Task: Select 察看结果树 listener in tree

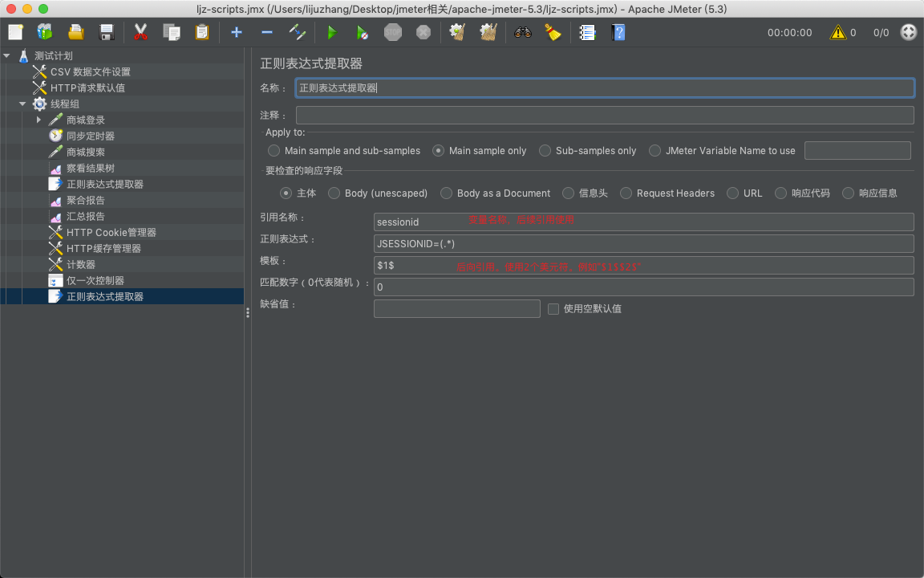Action: click(90, 168)
